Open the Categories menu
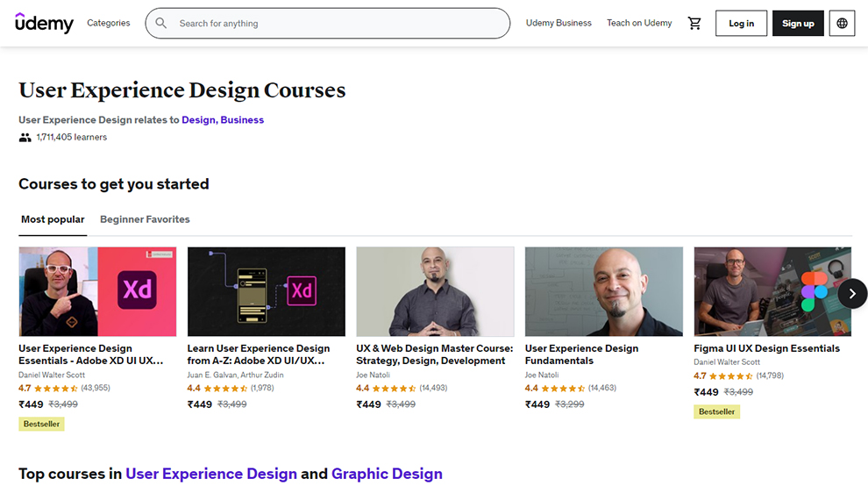The image size is (868, 486). 109,24
